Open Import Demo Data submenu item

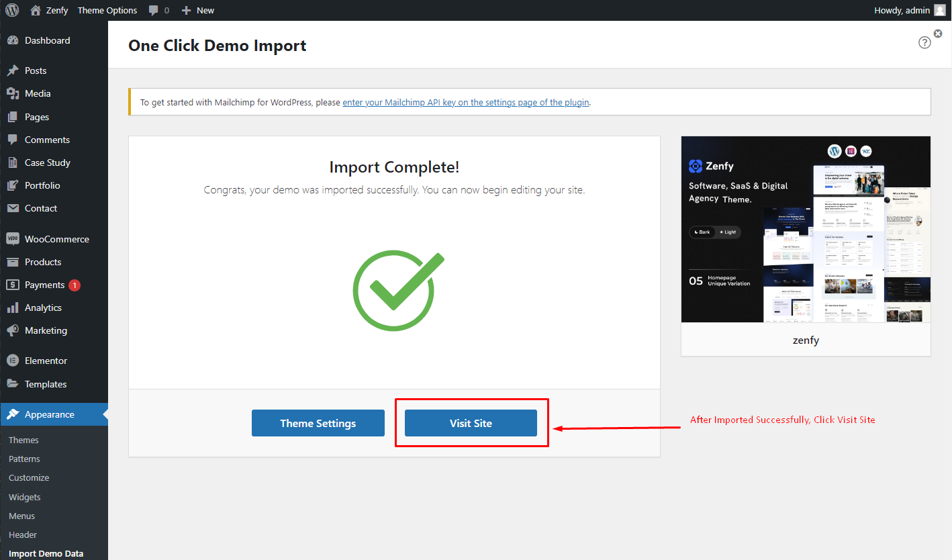click(x=46, y=554)
